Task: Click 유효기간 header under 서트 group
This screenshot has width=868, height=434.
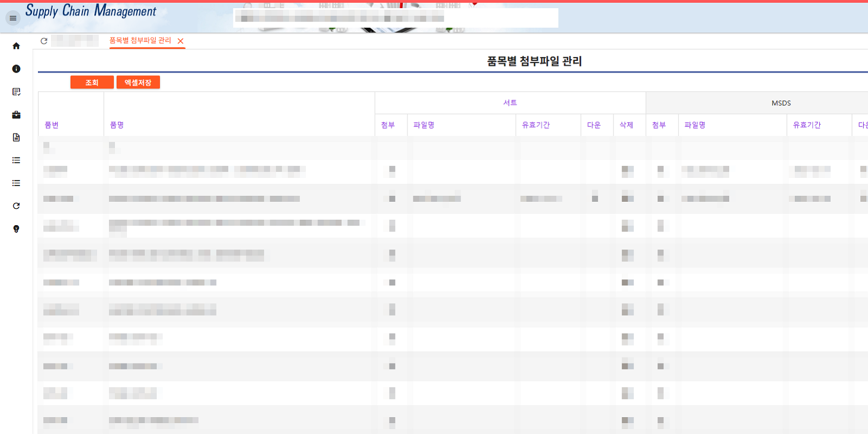Action: [x=535, y=125]
